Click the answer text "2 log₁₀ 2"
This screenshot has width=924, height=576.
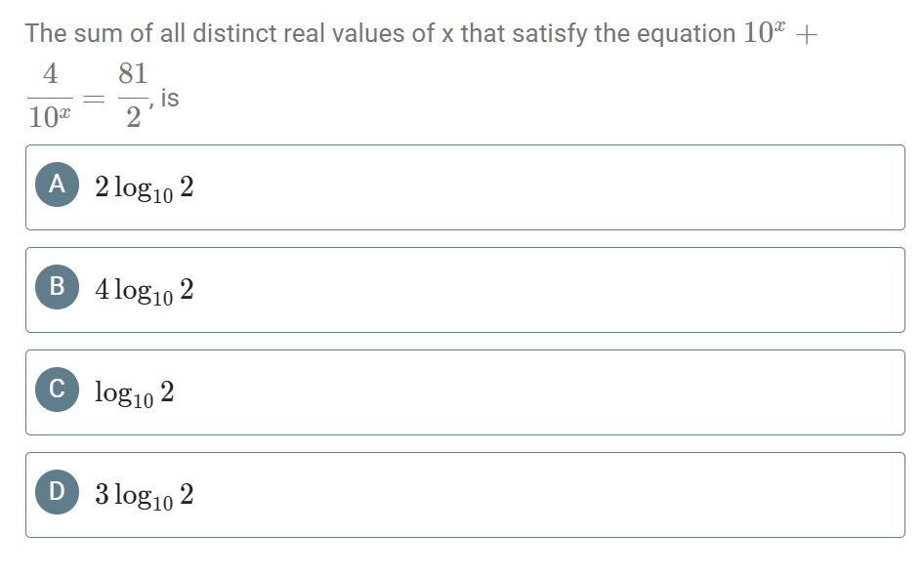point(145,187)
